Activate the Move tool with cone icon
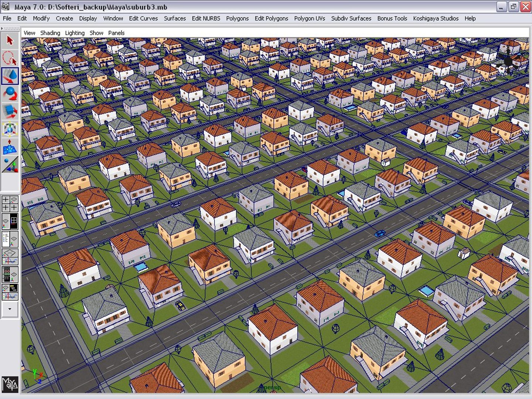The height and width of the screenshot is (399, 532). (x=10, y=76)
